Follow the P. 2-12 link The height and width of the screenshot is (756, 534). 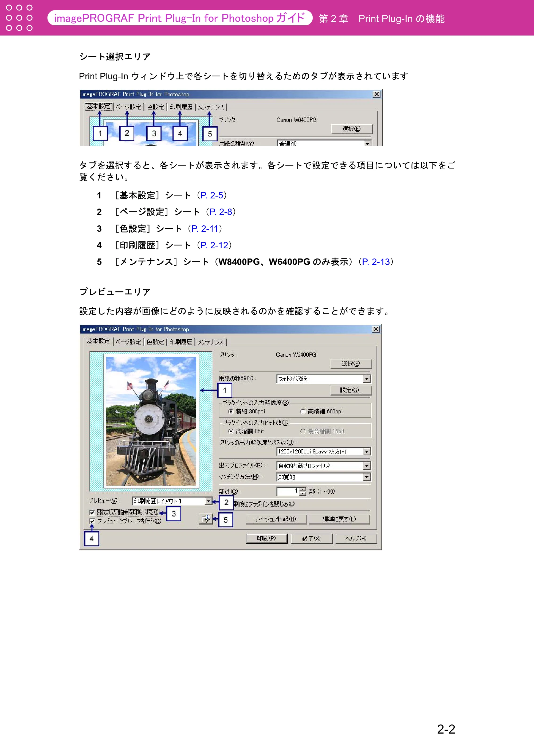214,245
